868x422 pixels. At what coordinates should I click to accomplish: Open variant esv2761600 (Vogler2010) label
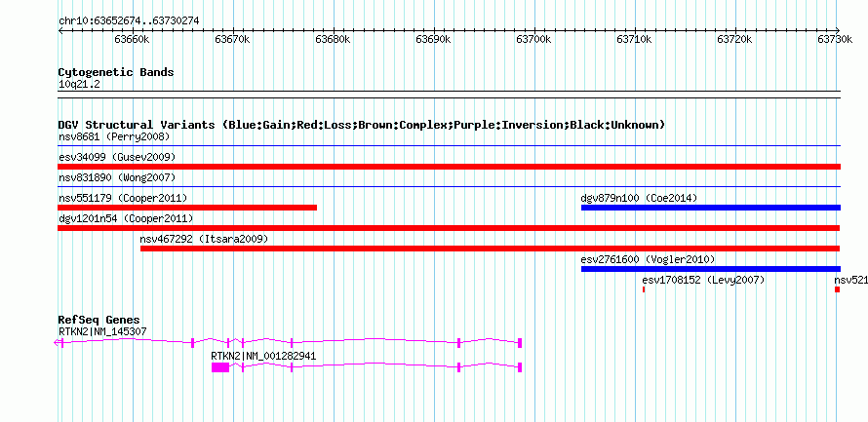point(648,259)
